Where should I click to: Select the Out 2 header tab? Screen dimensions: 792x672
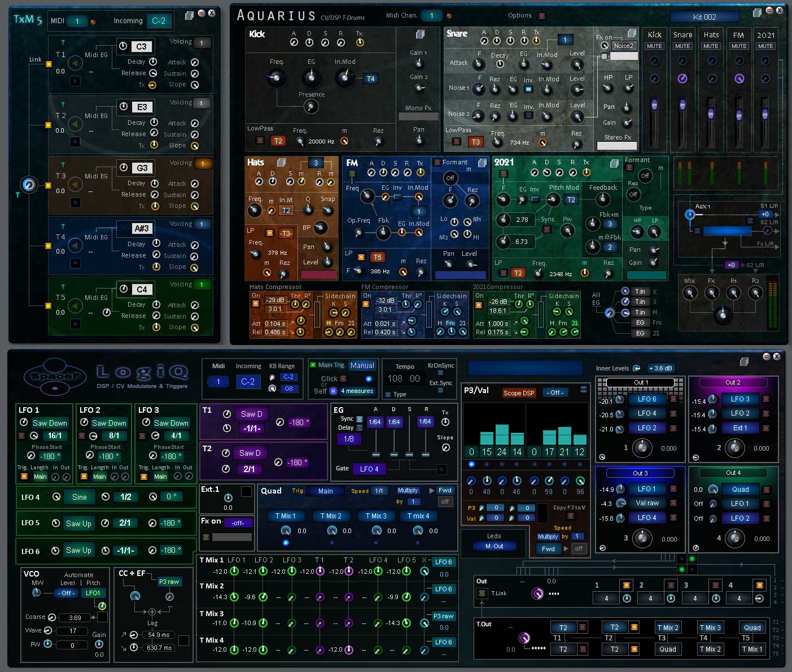tap(733, 382)
